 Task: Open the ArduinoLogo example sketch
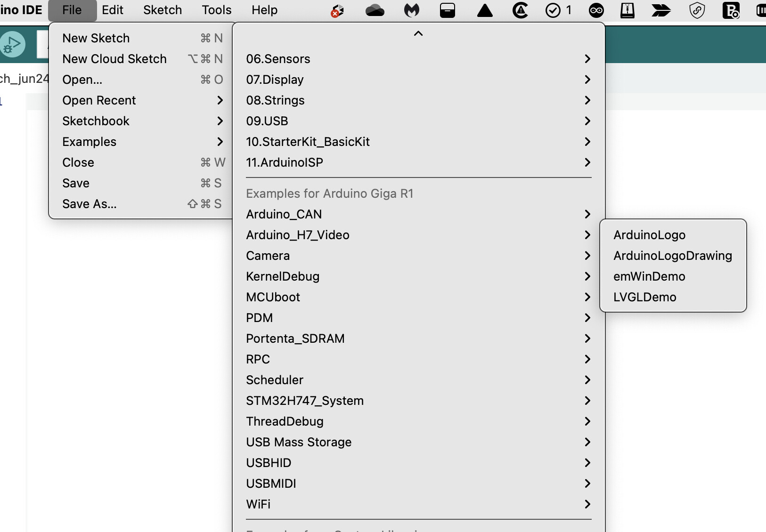click(x=673, y=235)
